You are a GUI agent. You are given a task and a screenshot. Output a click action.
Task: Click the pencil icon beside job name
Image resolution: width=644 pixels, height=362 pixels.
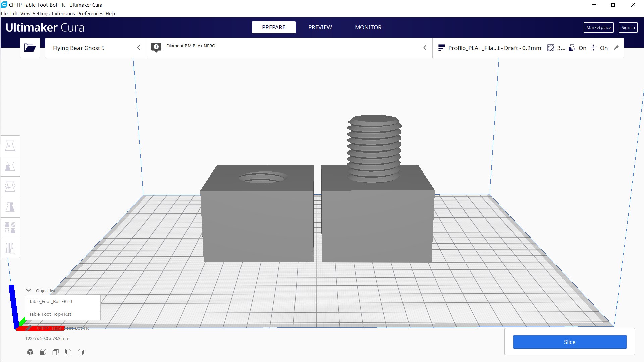click(29, 328)
